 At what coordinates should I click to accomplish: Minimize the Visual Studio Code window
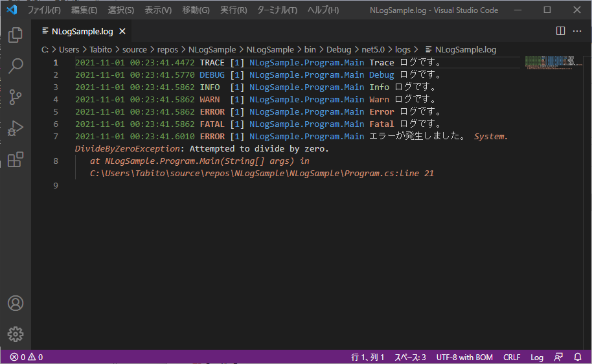tap(518, 10)
